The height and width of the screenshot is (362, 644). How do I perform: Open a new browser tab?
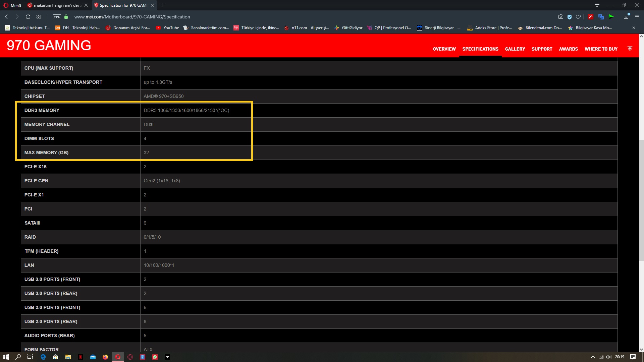(162, 5)
